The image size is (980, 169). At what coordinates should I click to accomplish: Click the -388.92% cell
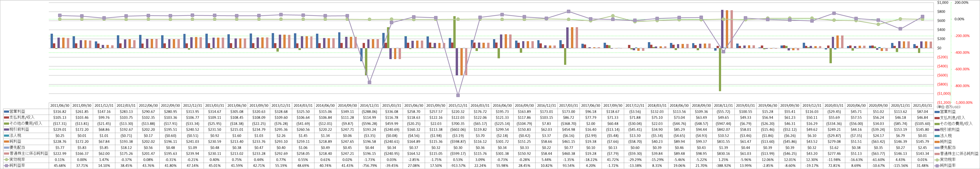(723, 165)
